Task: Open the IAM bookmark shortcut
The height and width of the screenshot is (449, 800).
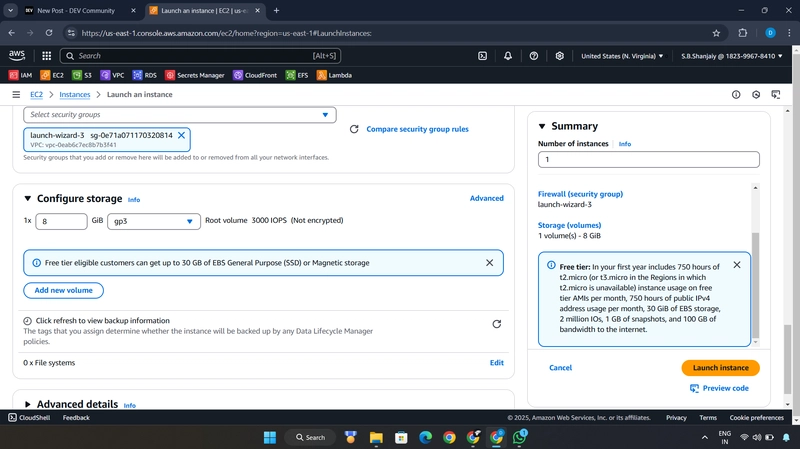Action: click(20, 75)
